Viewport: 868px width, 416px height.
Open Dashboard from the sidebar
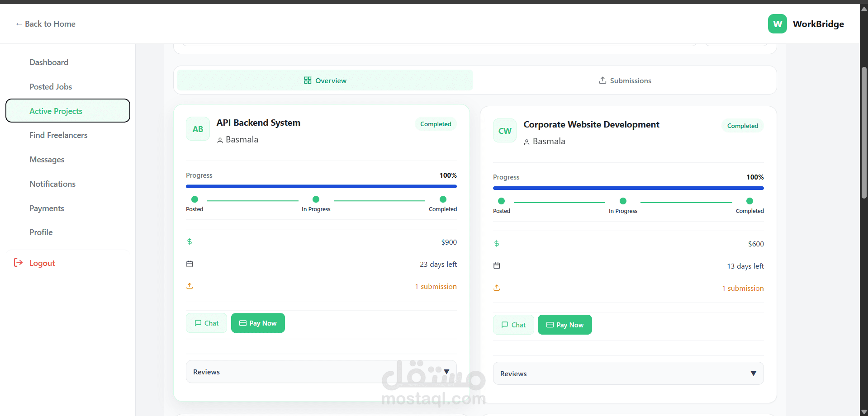pos(68,62)
